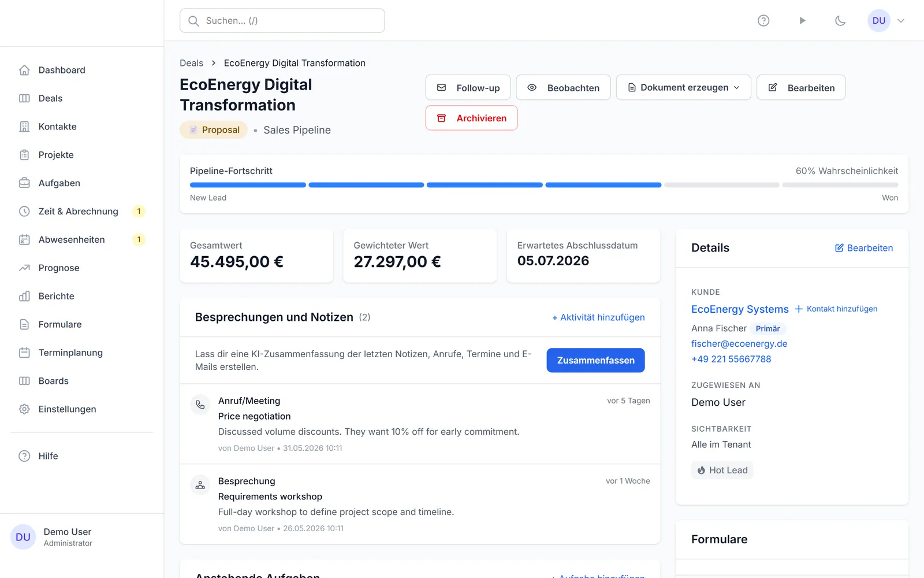924x578 pixels.
Task: Click the first pipeline progress segment
Action: [248, 185]
